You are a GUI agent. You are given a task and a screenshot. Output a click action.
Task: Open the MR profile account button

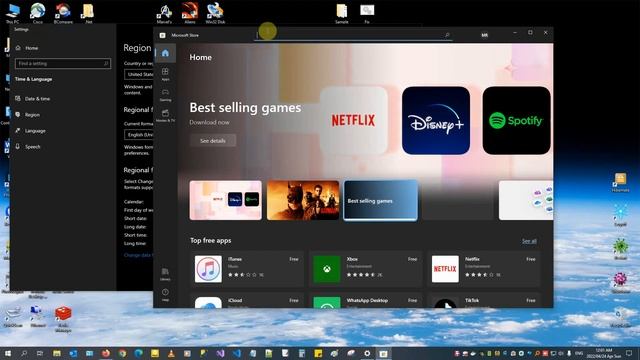484,35
